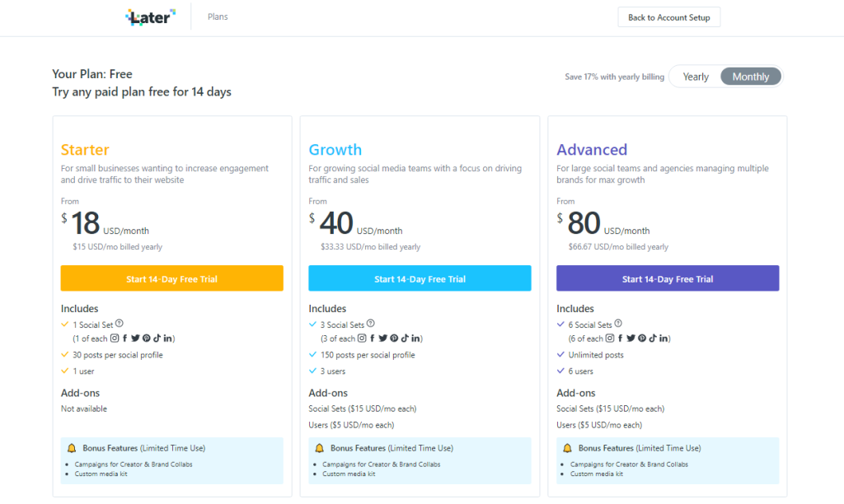Click the Twitter icon in the Starter plan

click(x=135, y=338)
